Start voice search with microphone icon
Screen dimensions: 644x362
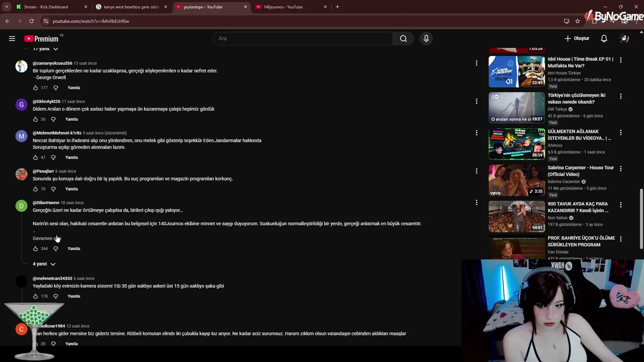(x=426, y=38)
